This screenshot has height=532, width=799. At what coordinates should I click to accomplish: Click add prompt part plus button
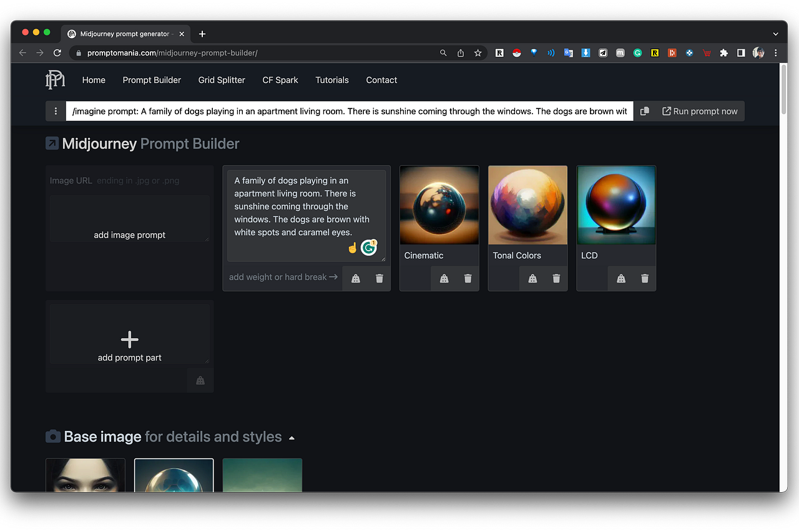click(x=130, y=340)
